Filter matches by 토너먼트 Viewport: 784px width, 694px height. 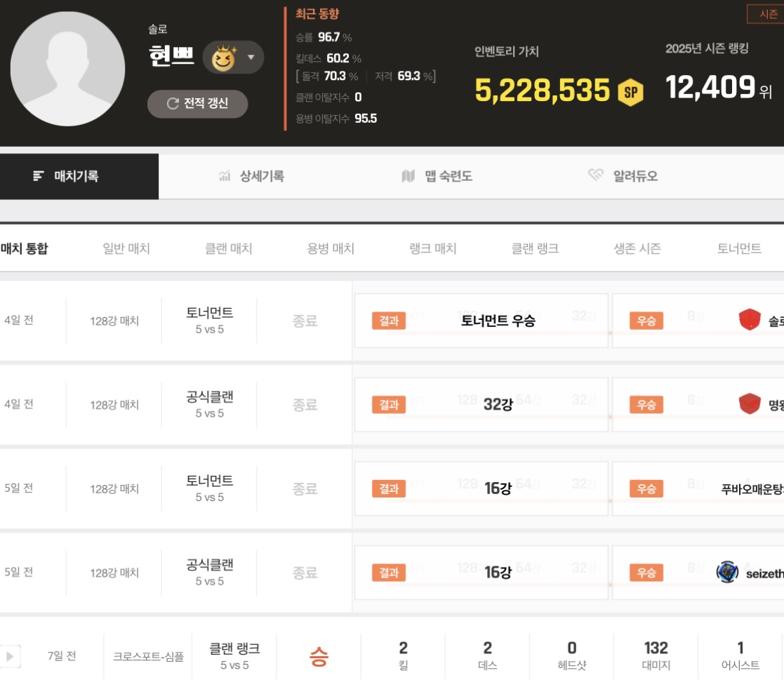[x=739, y=249]
